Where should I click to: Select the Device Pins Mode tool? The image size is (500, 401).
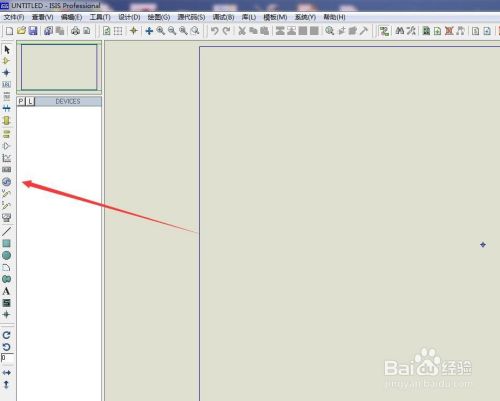click(x=6, y=146)
